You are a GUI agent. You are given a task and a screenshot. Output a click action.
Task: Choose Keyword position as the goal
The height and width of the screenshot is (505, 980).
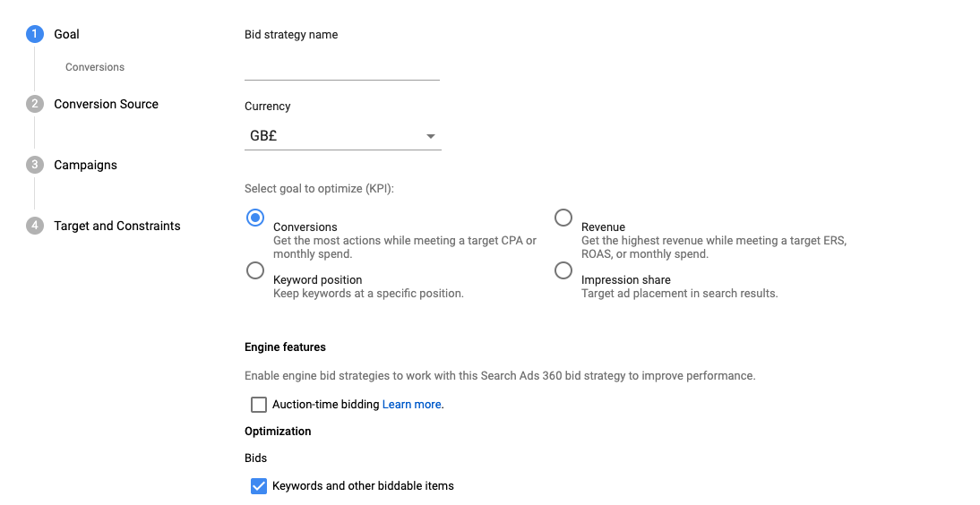255,270
